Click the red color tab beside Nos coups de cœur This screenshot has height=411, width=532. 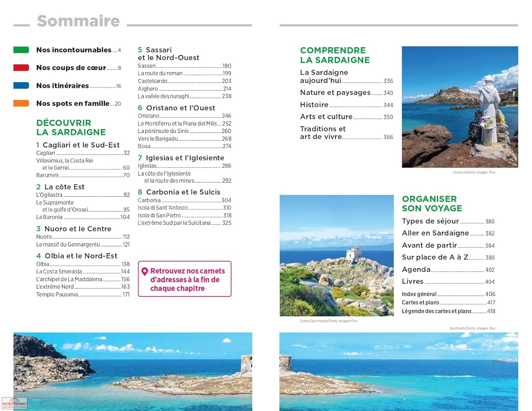pos(21,68)
